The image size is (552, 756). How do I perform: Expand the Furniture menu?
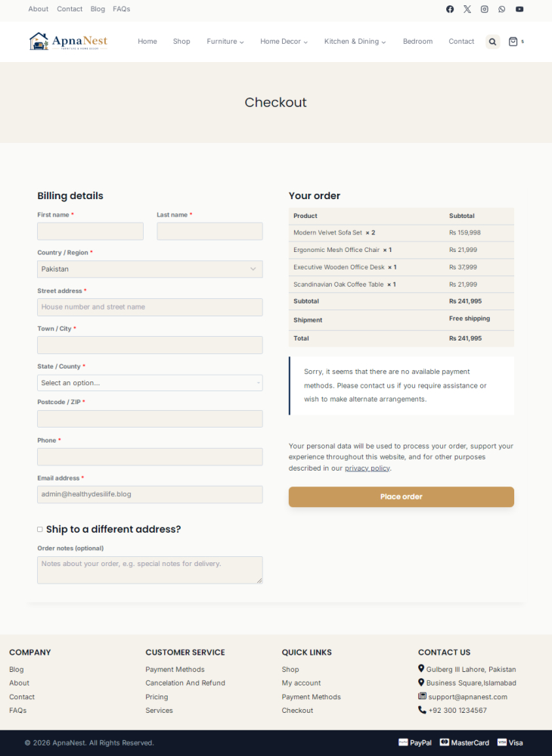pos(225,42)
